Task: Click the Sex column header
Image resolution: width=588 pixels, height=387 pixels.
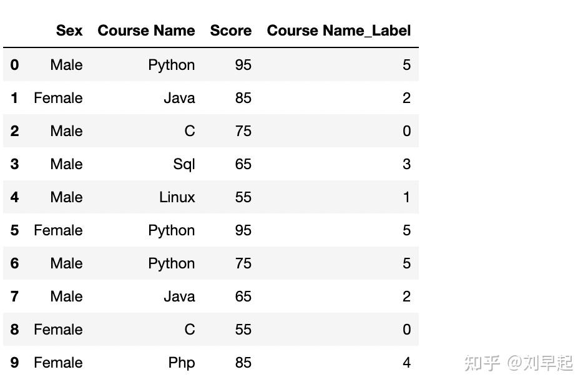Action: click(69, 31)
